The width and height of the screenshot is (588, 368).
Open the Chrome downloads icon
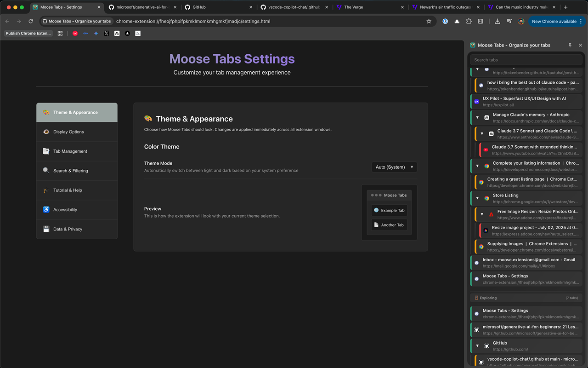(x=498, y=21)
